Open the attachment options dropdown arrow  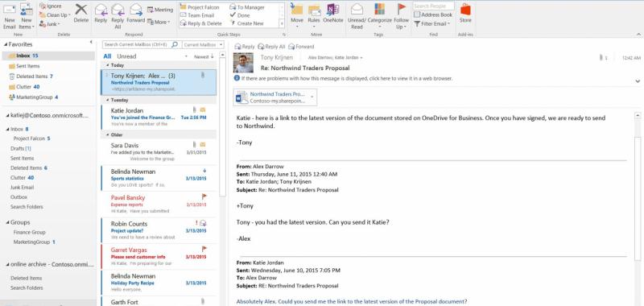pyautogui.click(x=312, y=97)
